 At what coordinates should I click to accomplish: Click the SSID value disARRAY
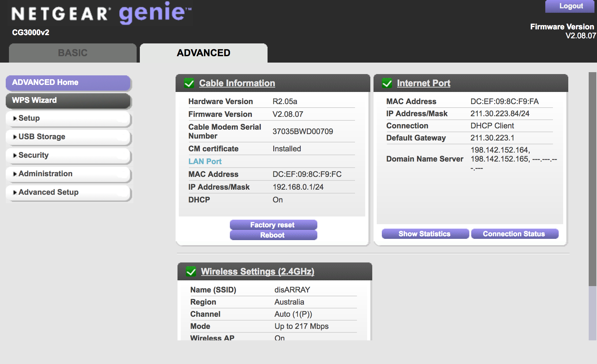[292, 290]
